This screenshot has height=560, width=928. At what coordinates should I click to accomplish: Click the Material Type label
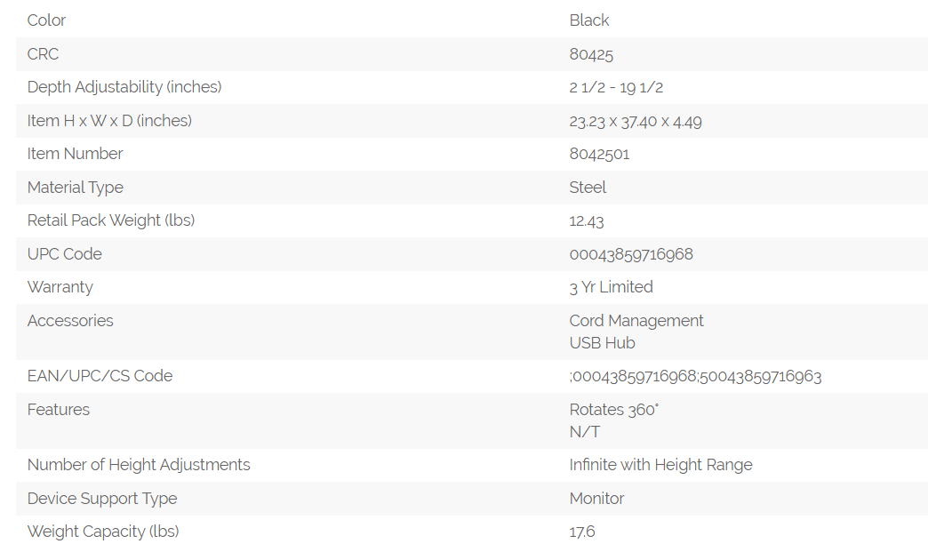76,188
